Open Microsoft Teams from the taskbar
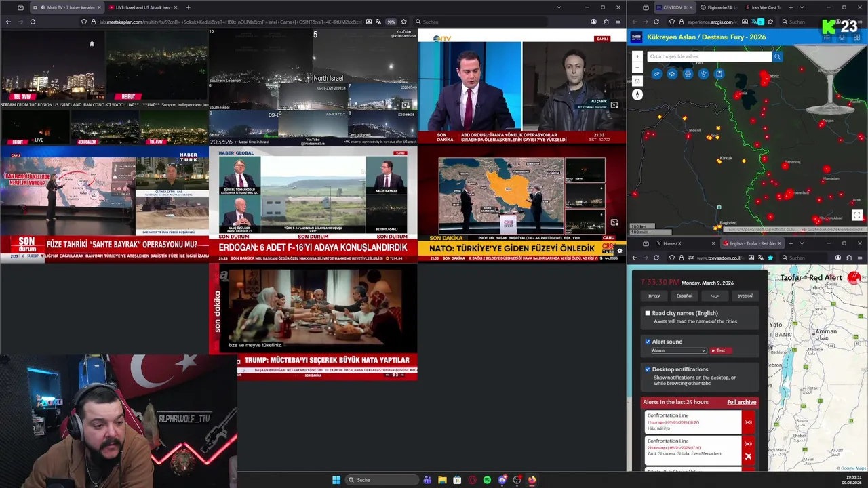 coord(427,480)
